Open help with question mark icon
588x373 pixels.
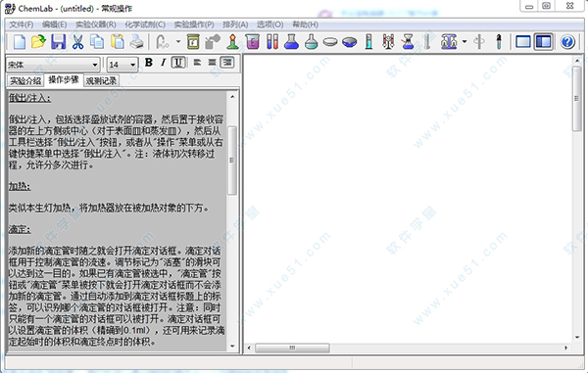[x=567, y=41]
